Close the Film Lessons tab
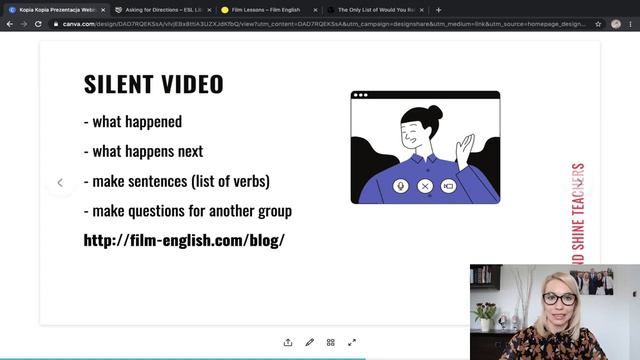640x360 pixels. point(315,10)
